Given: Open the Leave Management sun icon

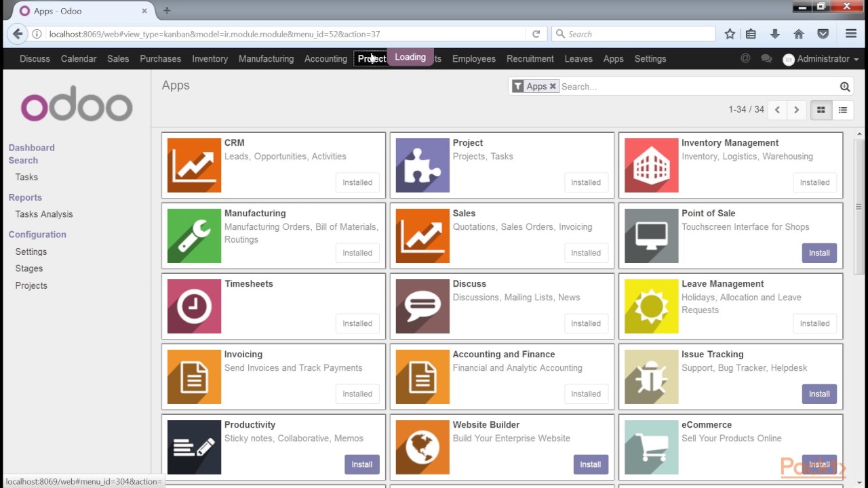Looking at the screenshot, I should (651, 306).
